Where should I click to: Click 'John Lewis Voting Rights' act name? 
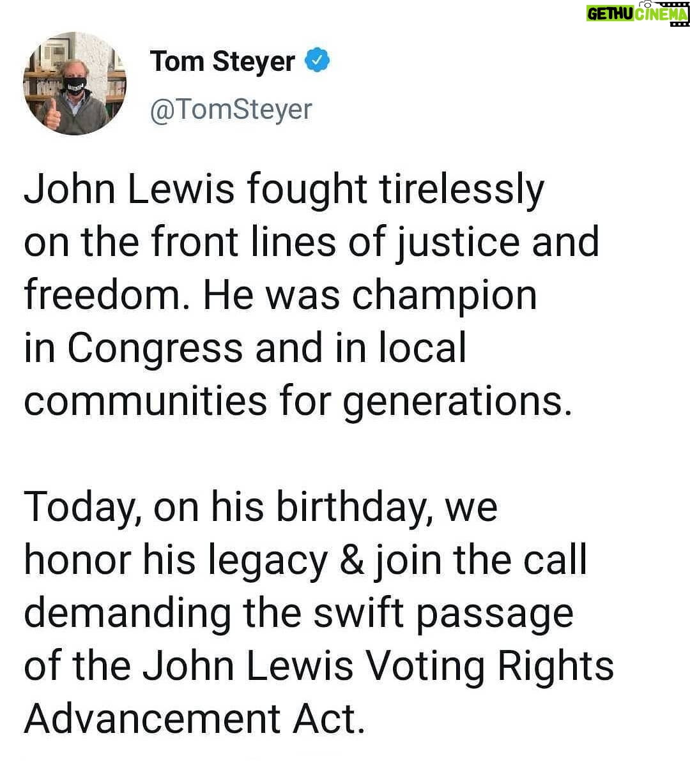(377, 666)
